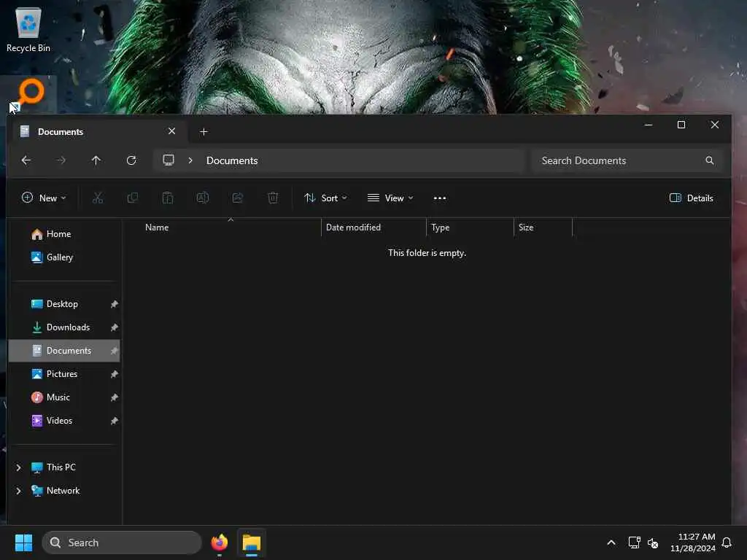Screen dimensions: 747x560
Task: Click the Delete trash icon
Action: (x=273, y=198)
